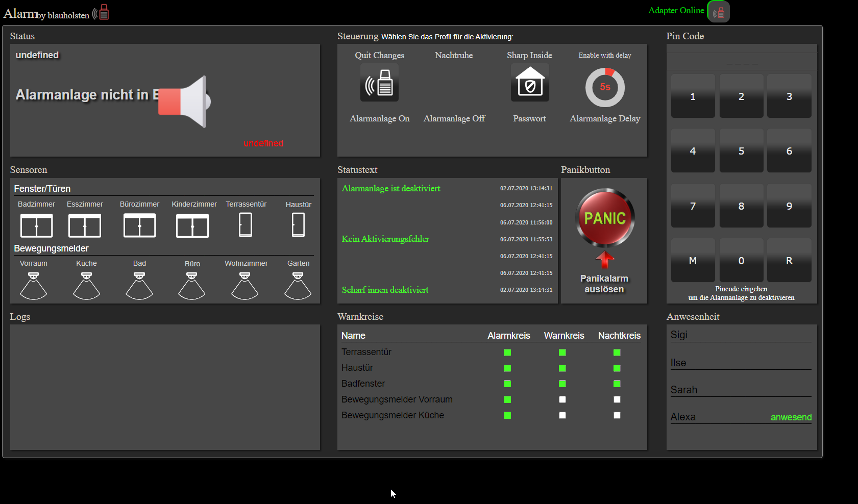Viewport: 858px width, 504px height.
Task: Tap pin pad key M
Action: 693,260
